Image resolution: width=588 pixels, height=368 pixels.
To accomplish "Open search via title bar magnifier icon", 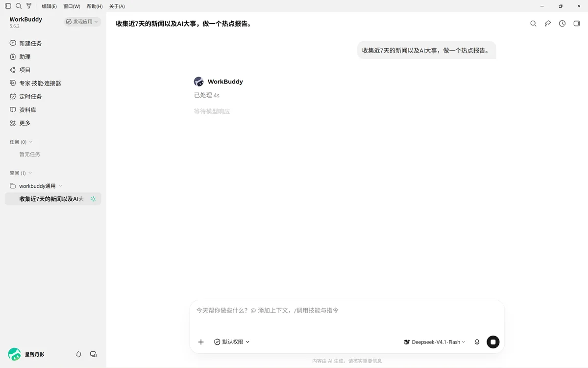I will tap(19, 6).
